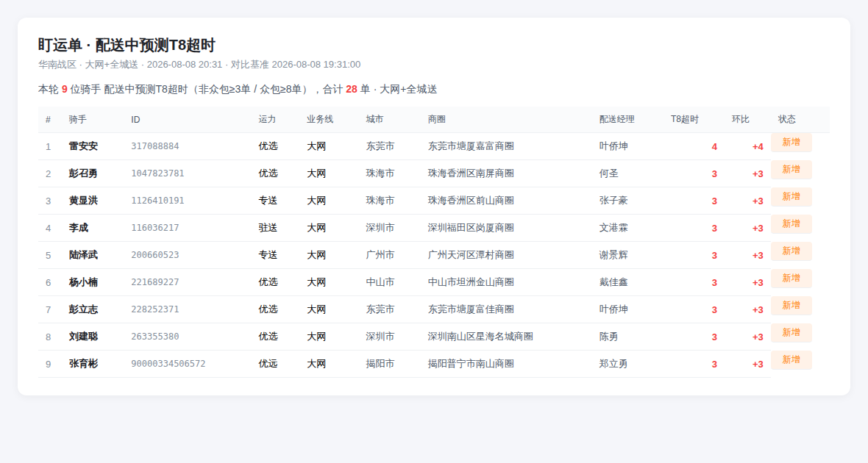Click the title 盯运单 · 配送中预测T8超时
Screen dimensions: 868x463
point(127,45)
